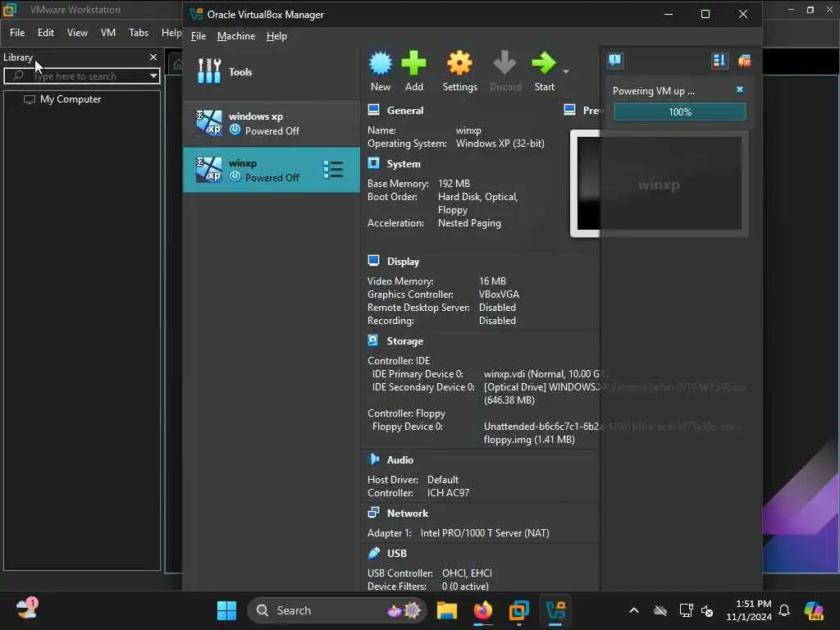Click the Network section header
Viewport: 840px width, 630px height.
pos(407,514)
